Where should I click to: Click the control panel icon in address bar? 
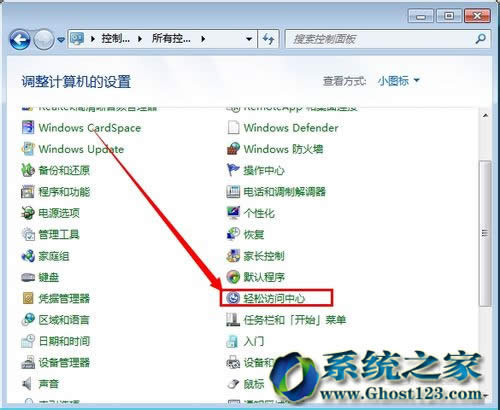[x=77, y=39]
